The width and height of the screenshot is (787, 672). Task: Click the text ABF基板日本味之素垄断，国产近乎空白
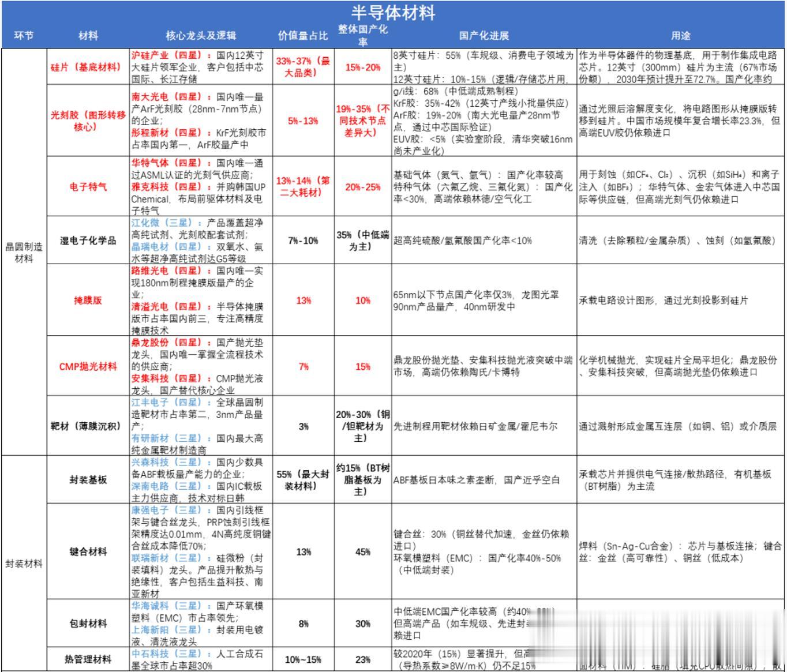477,480
